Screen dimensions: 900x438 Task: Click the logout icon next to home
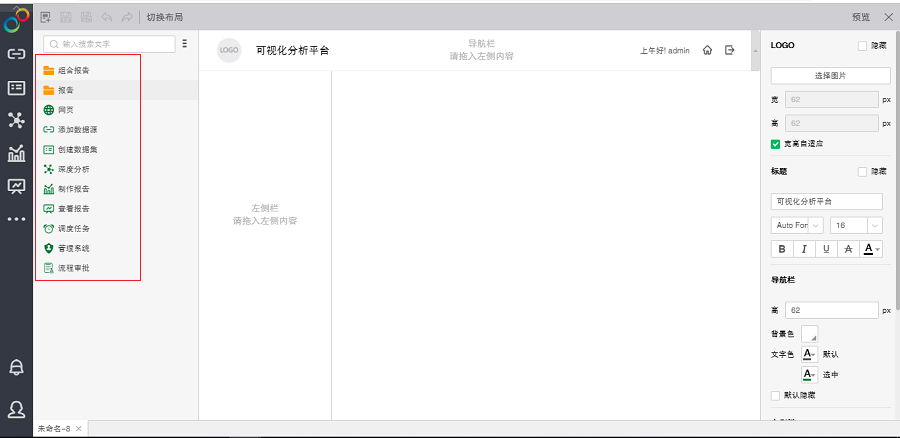(729, 50)
